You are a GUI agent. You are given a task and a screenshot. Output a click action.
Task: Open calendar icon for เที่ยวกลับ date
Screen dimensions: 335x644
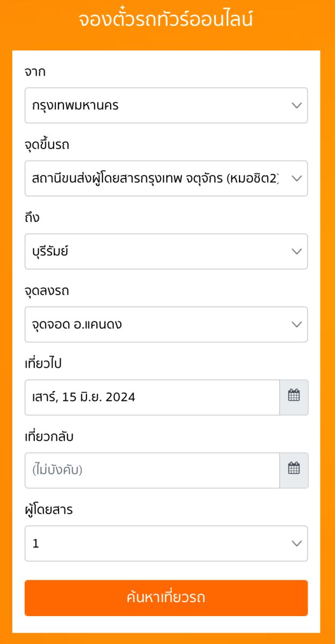coord(294,470)
